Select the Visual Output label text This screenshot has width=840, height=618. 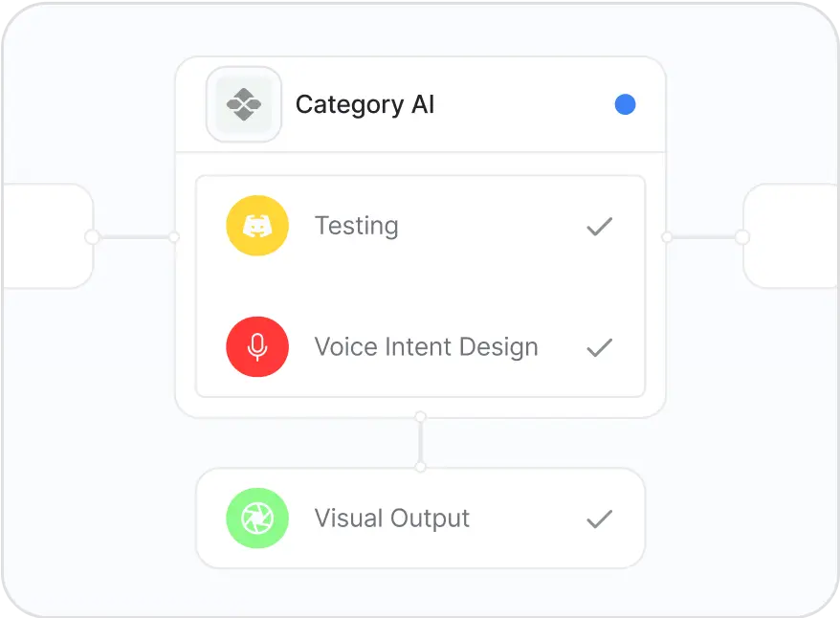[391, 519]
